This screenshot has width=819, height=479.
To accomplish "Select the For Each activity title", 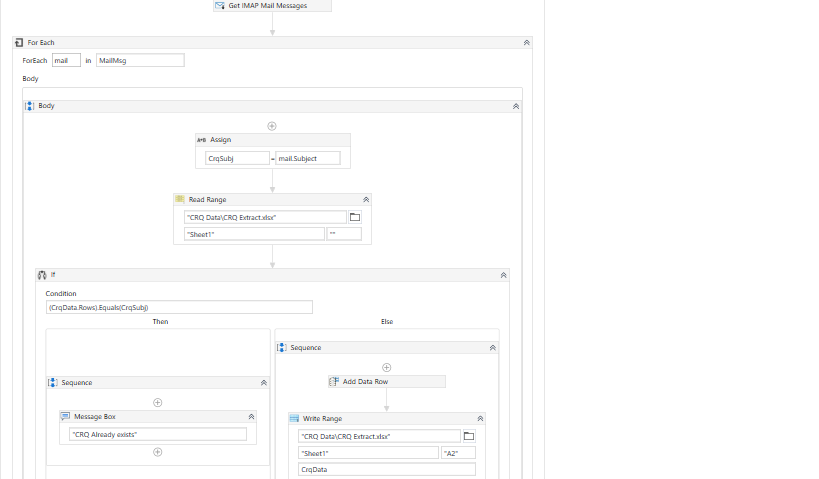I will 41,42.
